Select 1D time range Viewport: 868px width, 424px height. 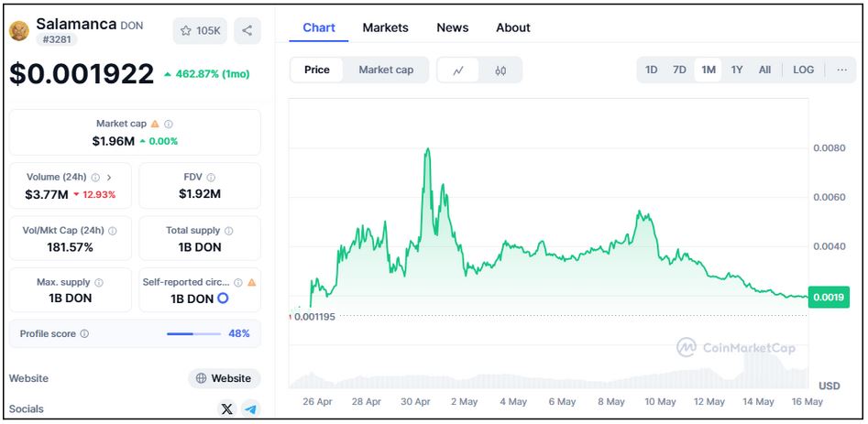point(652,70)
